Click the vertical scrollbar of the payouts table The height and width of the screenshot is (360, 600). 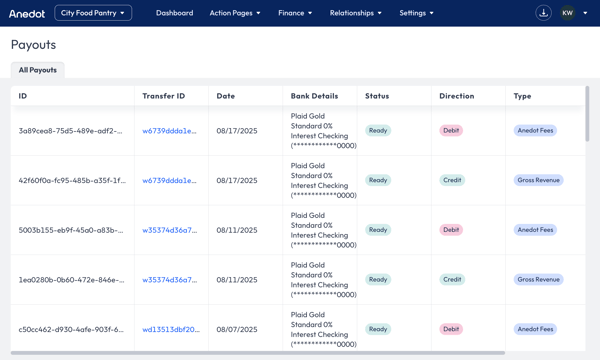click(587, 114)
